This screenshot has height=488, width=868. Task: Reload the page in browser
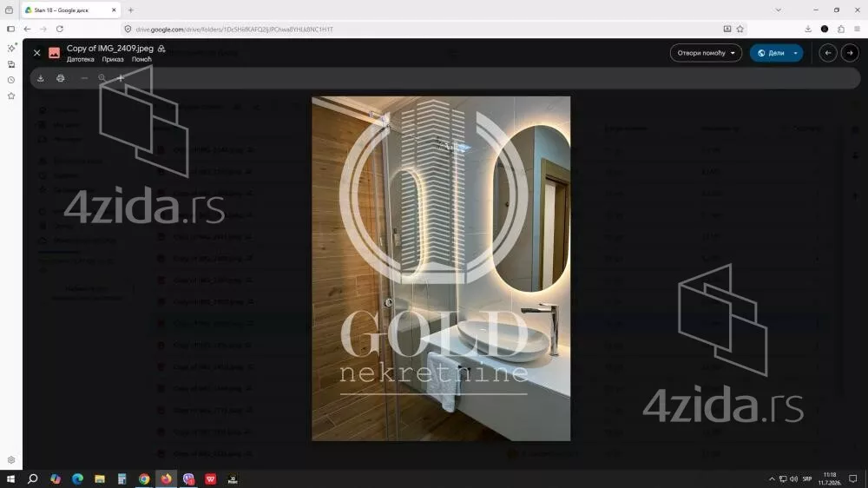(60, 29)
